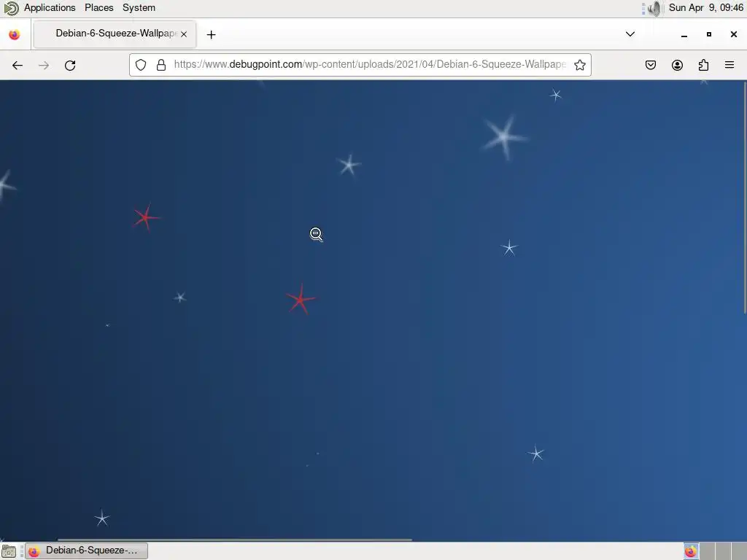Click the Firefox icon in bottom-right workspace switcher
747x560 pixels.
(x=691, y=551)
